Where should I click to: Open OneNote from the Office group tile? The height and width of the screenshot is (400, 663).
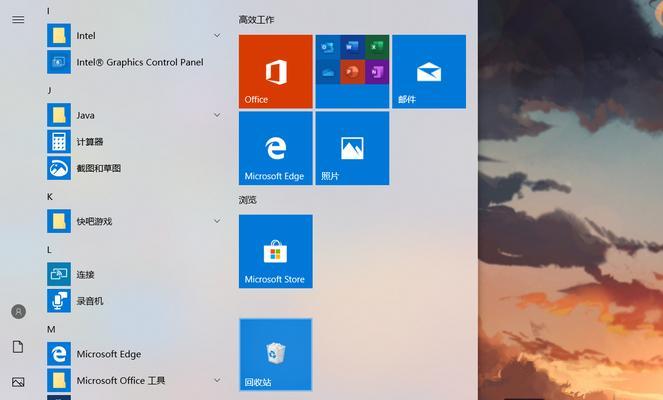click(x=377, y=72)
